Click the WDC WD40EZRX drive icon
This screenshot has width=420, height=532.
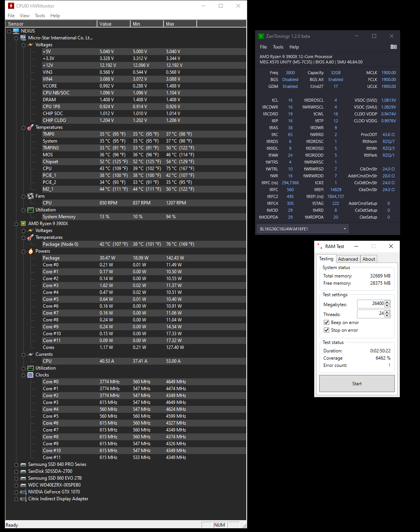23,485
